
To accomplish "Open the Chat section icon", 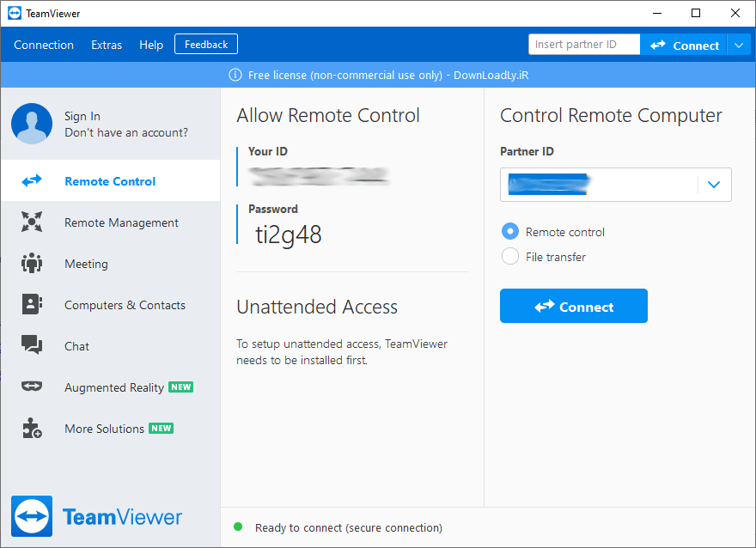I will point(31,346).
